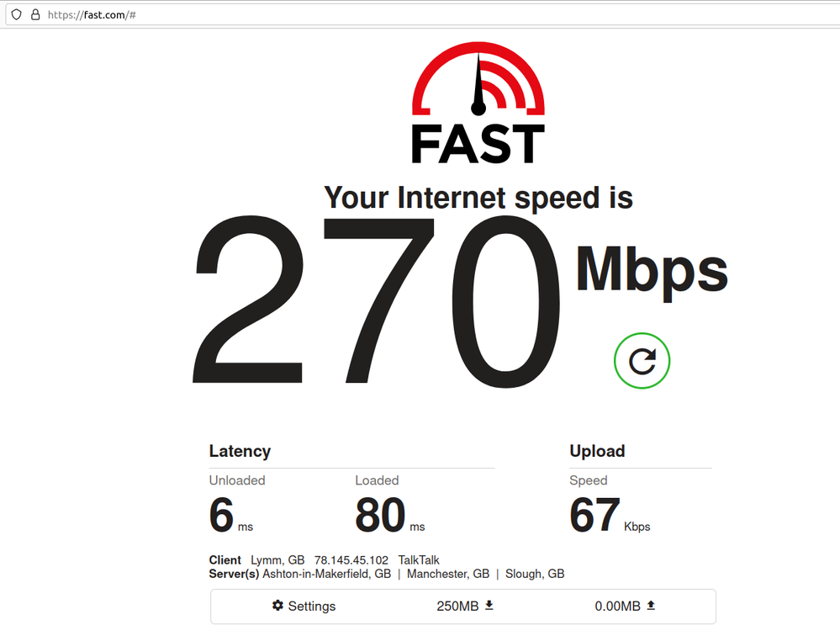
Task: Click the 6 ms unloaded latency value
Action: click(231, 516)
